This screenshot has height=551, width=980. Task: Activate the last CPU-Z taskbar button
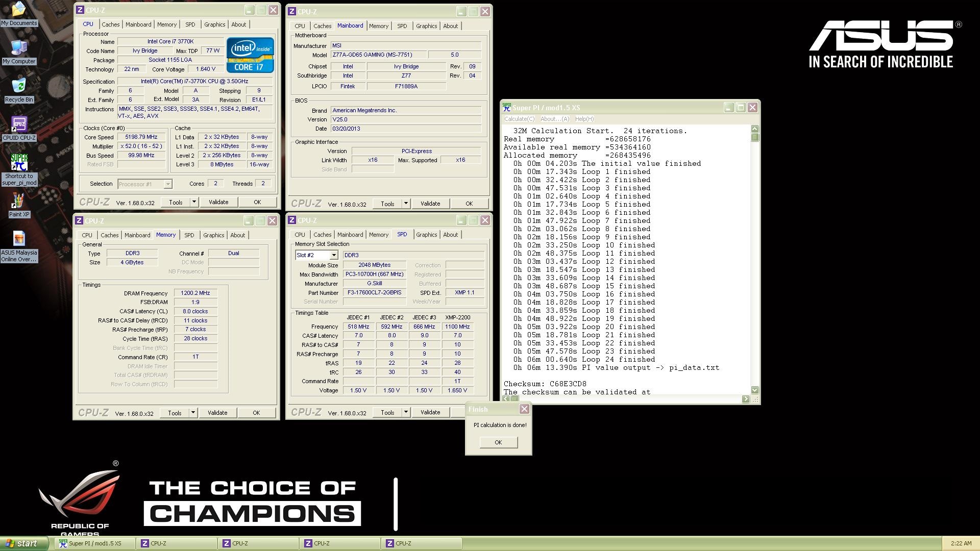pyautogui.click(x=422, y=543)
